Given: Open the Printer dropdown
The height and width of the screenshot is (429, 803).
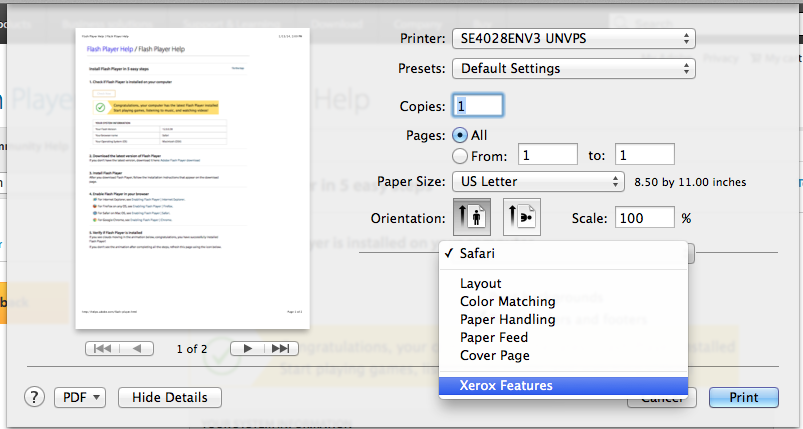Looking at the screenshot, I should (x=573, y=38).
